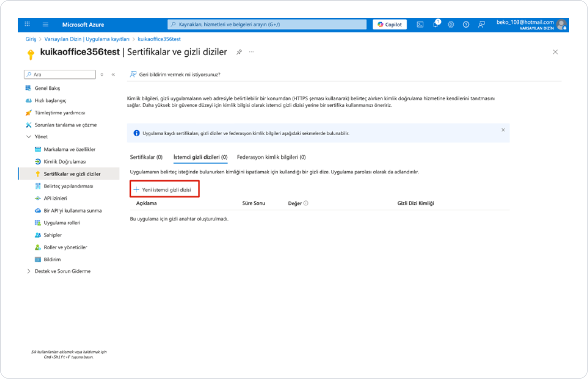Click the sidebar Ara search field
This screenshot has height=379, width=588.
(60, 74)
